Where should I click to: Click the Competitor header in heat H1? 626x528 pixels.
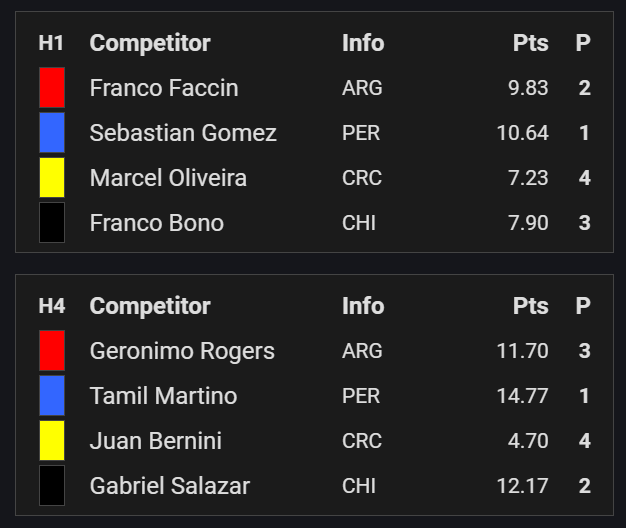pos(150,43)
